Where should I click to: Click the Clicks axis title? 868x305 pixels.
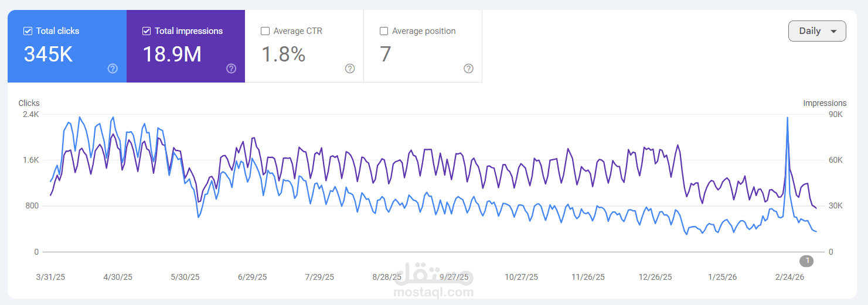coord(29,103)
